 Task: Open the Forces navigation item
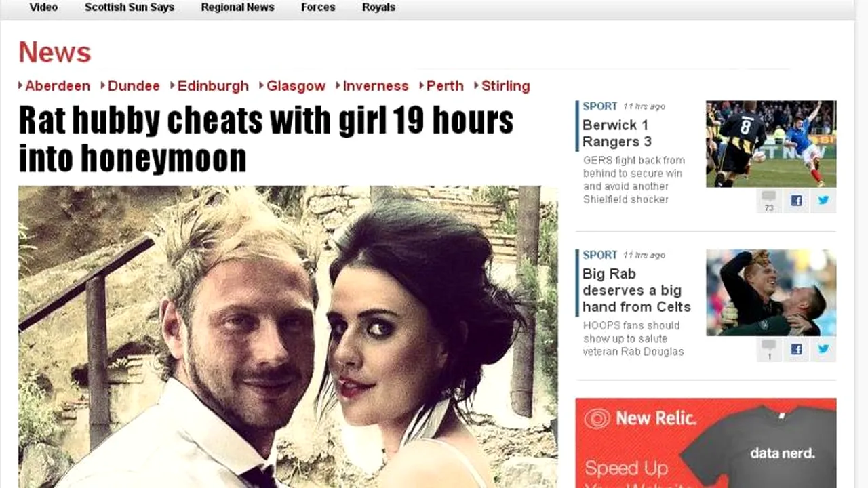tap(318, 7)
